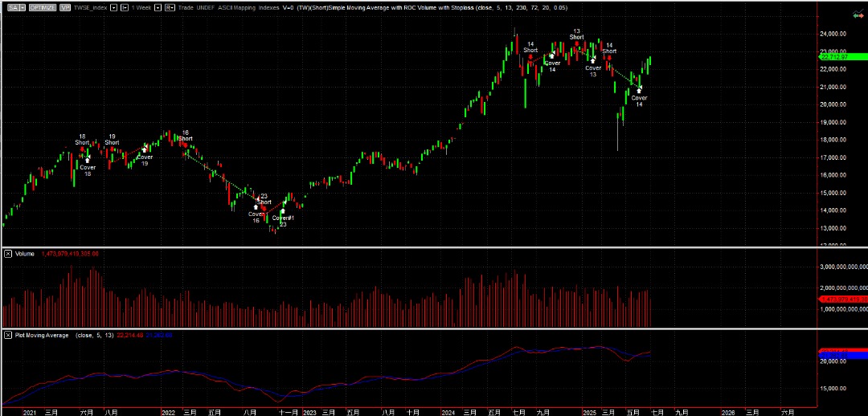This screenshot has width=868, height=416.
Task: Click the moving average parameters (close, 5, 13)
Action: tap(95, 335)
